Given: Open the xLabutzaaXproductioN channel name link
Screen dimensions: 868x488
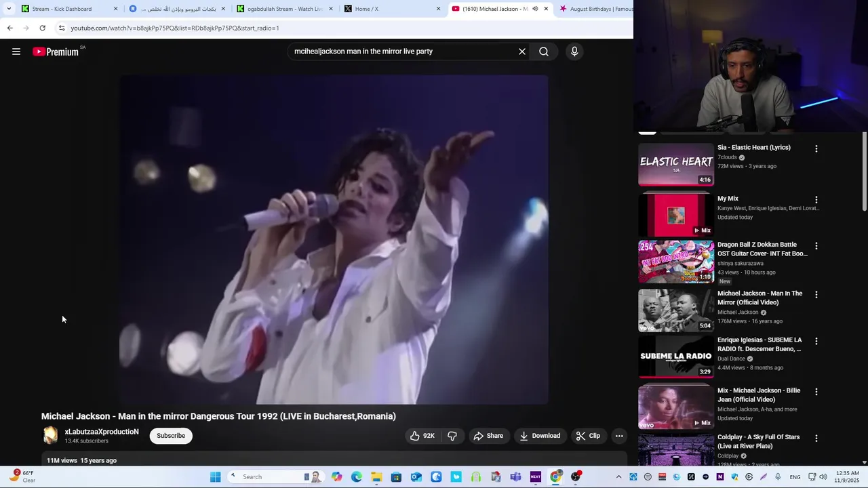Looking at the screenshot, I should tap(102, 432).
